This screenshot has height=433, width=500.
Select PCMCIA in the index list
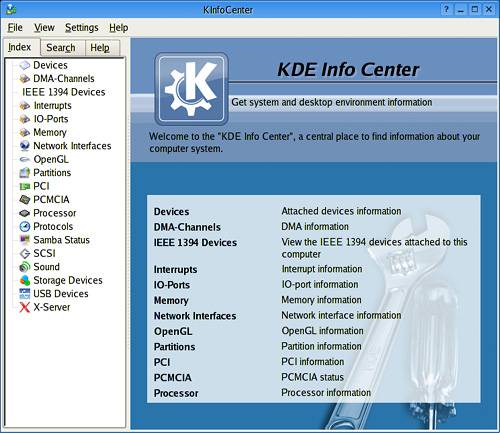[51, 200]
